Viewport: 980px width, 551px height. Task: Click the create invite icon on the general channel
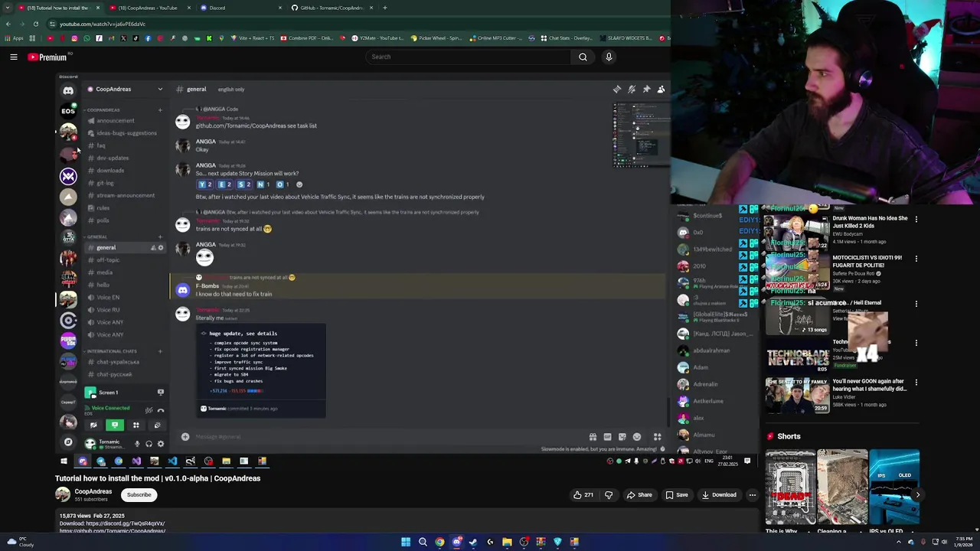click(153, 248)
